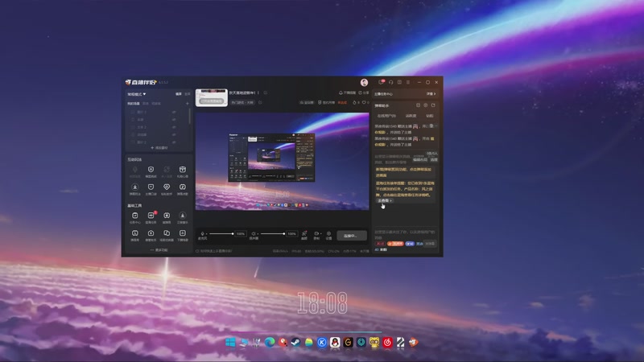Image resolution: width=644 pixels, height=362 pixels.
Task: Edit the stream title with pencil icon
Action: click(x=266, y=93)
